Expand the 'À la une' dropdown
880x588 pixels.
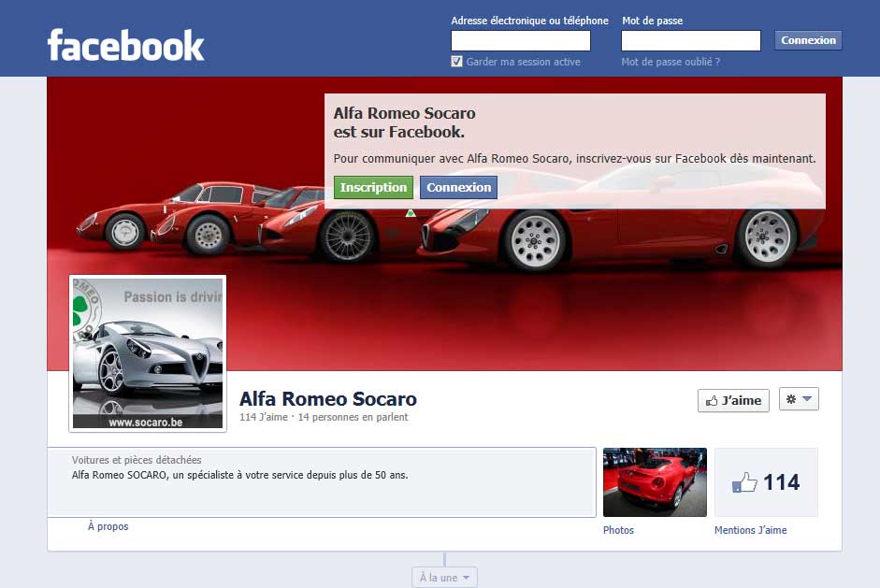tap(444, 578)
